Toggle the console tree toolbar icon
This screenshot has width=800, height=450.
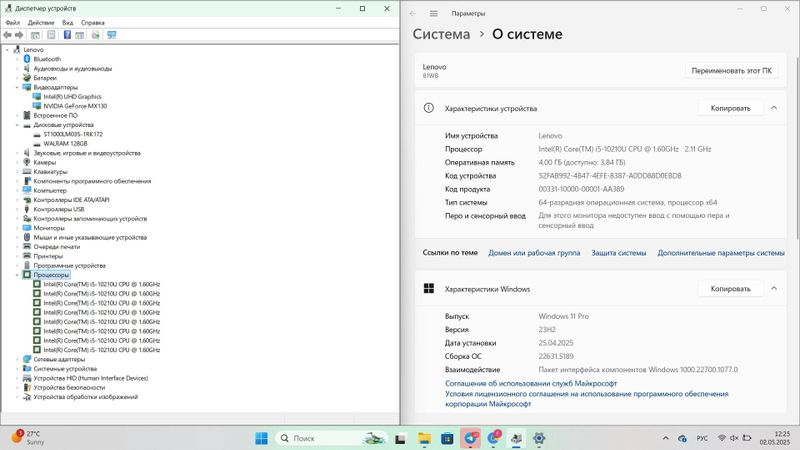click(x=35, y=35)
